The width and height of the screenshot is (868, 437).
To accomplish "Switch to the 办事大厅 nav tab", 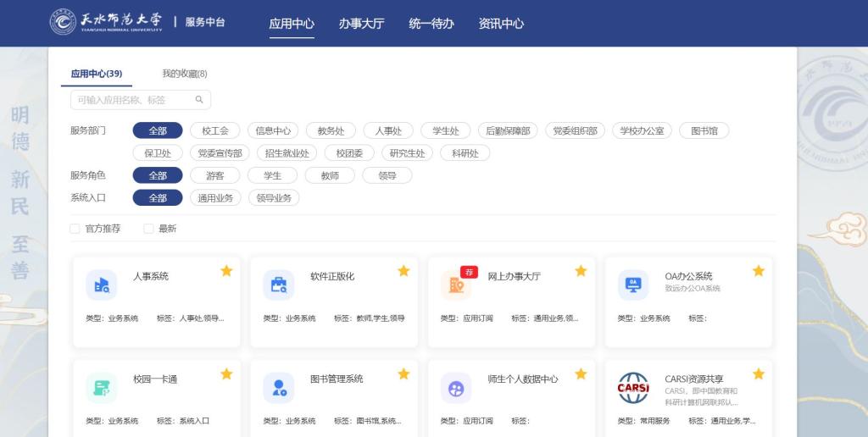I will coord(361,24).
